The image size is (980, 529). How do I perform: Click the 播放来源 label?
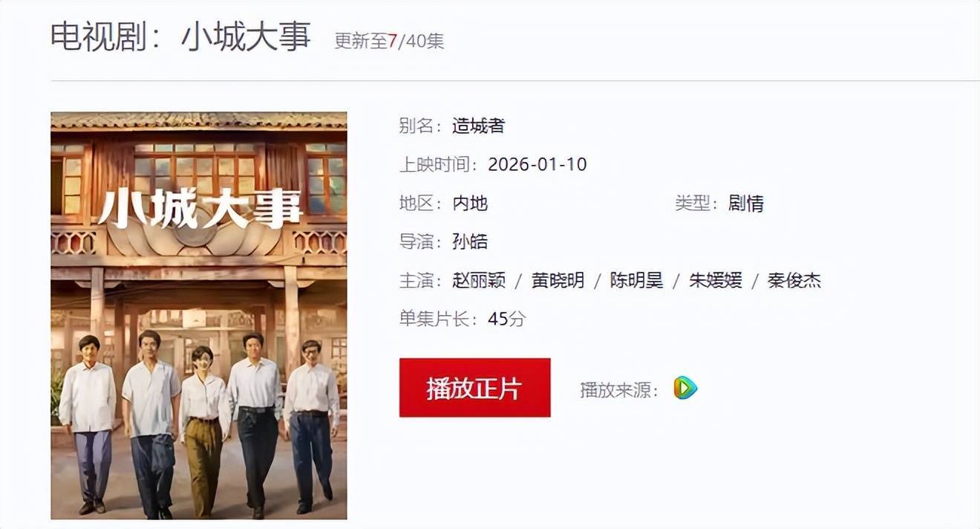point(619,390)
